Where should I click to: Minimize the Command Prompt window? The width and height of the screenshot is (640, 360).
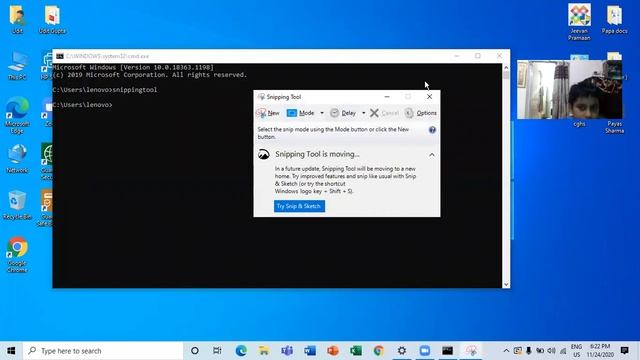[x=457, y=56]
